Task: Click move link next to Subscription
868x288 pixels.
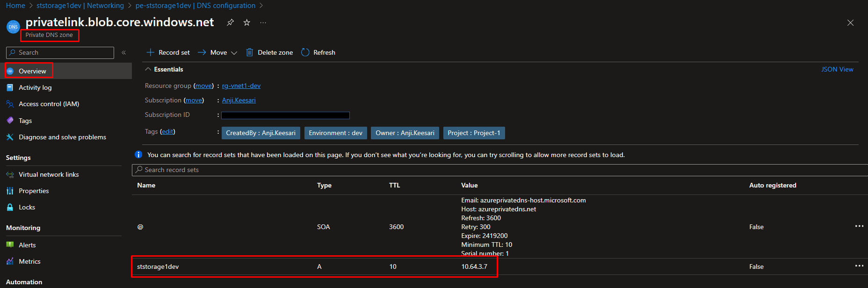Action: [194, 100]
